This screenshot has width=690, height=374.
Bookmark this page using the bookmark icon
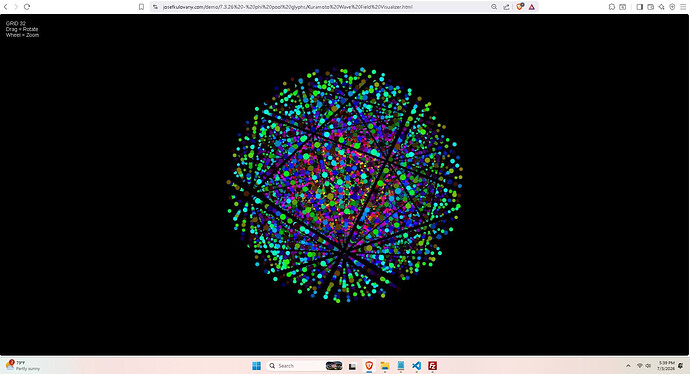coord(141,7)
